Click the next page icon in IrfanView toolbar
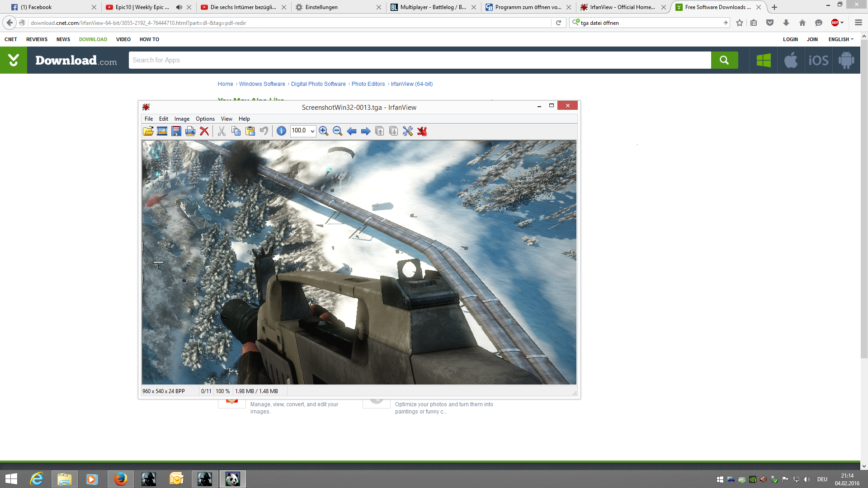Image resolution: width=868 pixels, height=488 pixels. pyautogui.click(x=394, y=131)
